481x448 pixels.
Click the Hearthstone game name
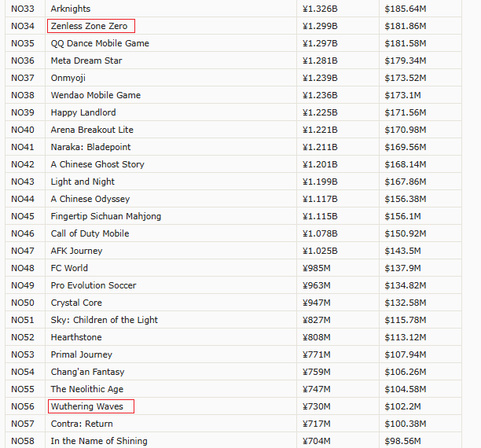[76, 337]
